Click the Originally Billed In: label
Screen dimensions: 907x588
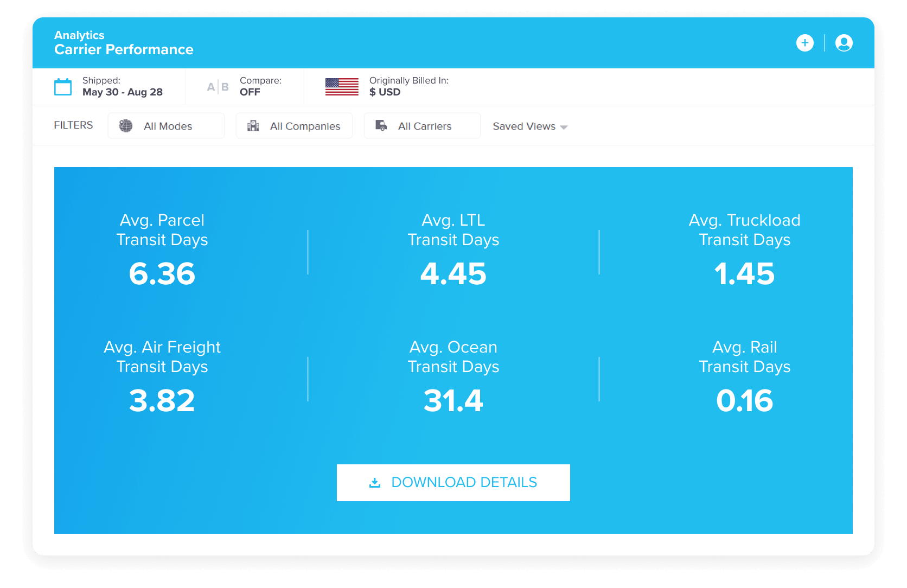tap(409, 80)
